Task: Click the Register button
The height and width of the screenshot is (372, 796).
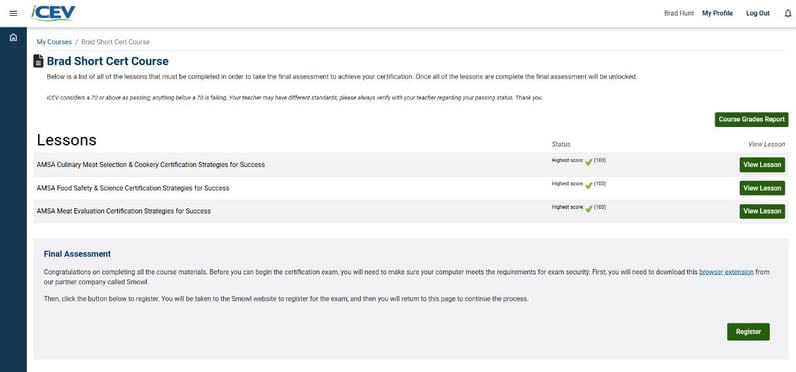Action: pyautogui.click(x=748, y=332)
